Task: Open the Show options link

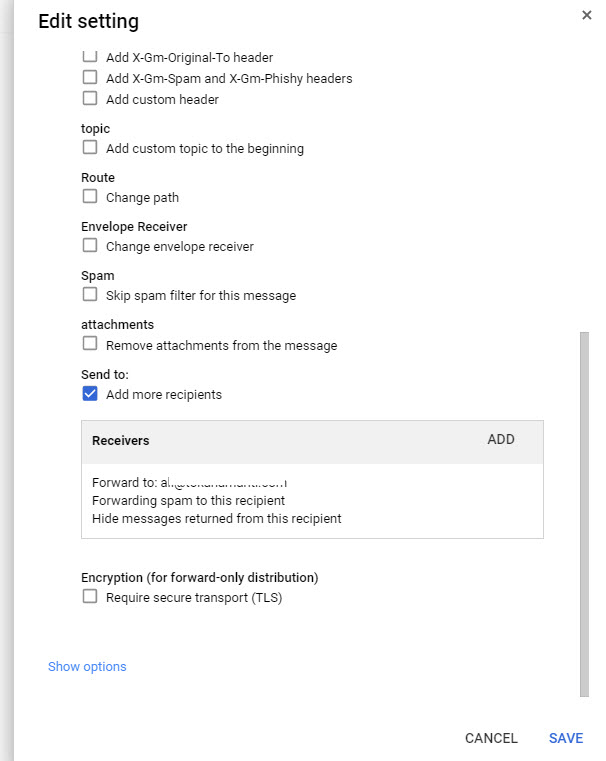Action: coord(87,666)
